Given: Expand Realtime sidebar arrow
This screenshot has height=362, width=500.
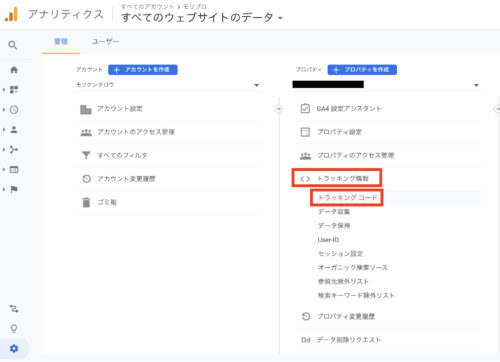Looking at the screenshot, I should [x=4, y=110].
